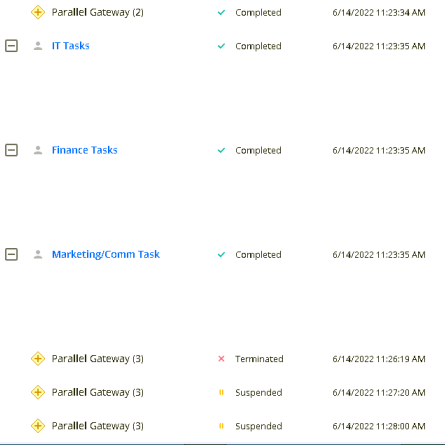Click the gateway icon on the 11:28:00 AM row
This screenshot has height=445, width=445.
[38, 426]
